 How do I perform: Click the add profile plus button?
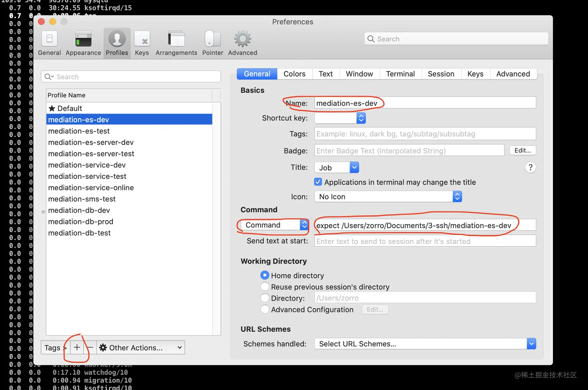(x=77, y=348)
